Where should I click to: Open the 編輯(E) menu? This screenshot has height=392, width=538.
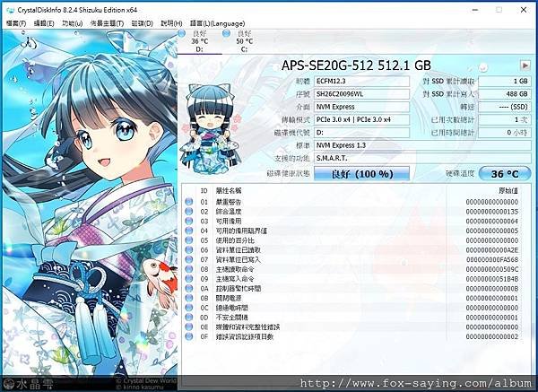(x=44, y=23)
